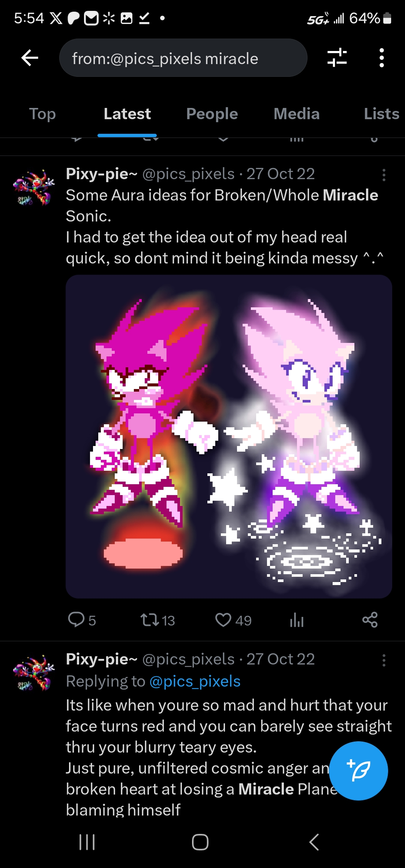The width and height of the screenshot is (405, 868).
Task: Switch to the Top tab
Action: click(x=42, y=114)
